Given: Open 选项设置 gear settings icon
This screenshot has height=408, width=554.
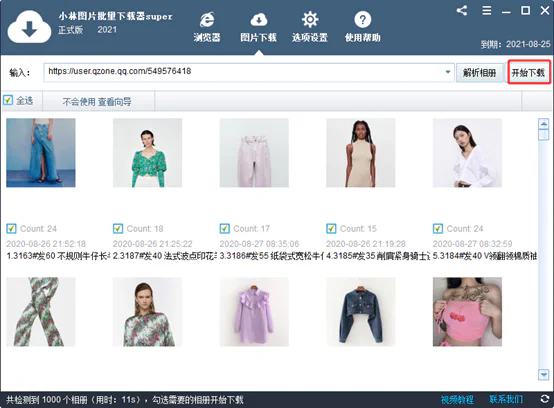Looking at the screenshot, I should pos(310,20).
